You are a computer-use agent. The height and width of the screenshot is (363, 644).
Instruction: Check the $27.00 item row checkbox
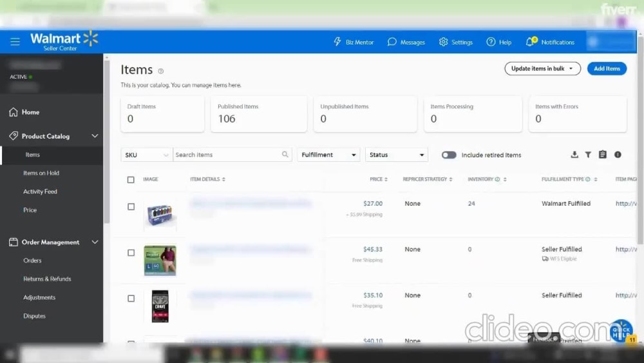pyautogui.click(x=131, y=207)
